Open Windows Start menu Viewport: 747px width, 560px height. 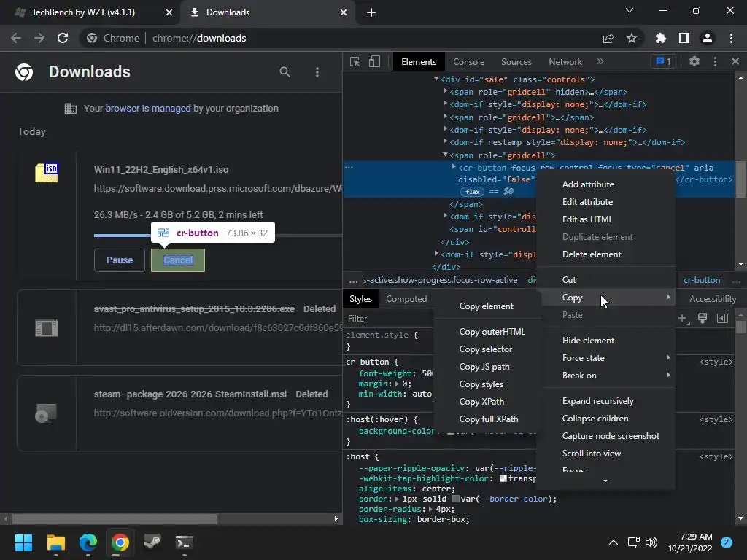point(23,542)
